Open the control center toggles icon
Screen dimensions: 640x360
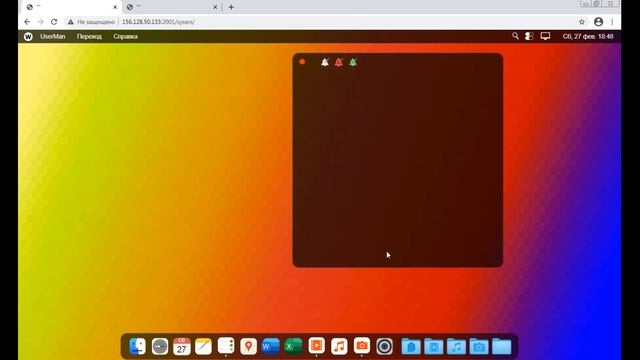pos(529,36)
